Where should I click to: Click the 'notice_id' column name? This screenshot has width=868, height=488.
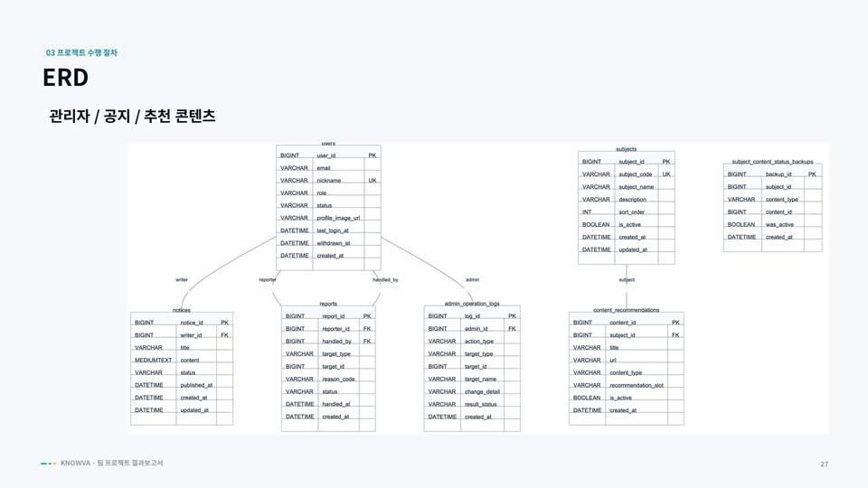192,323
